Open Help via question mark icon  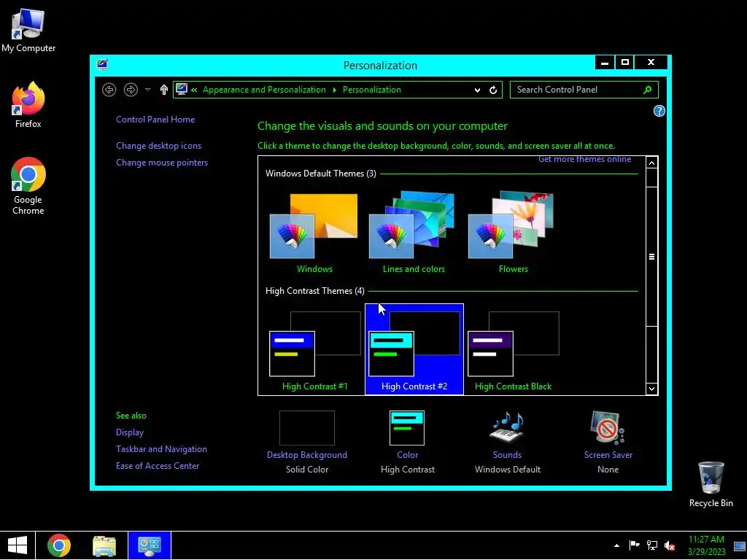[x=659, y=111]
